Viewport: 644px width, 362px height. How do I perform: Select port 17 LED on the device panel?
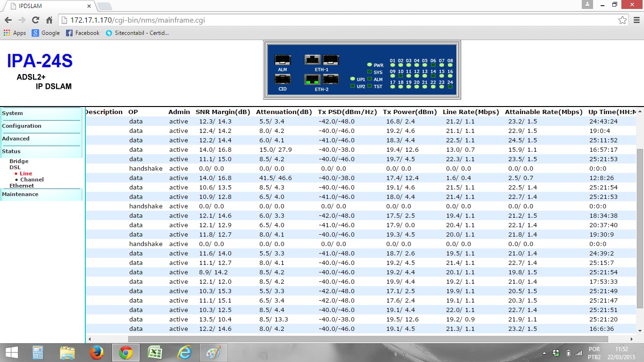[x=393, y=87]
